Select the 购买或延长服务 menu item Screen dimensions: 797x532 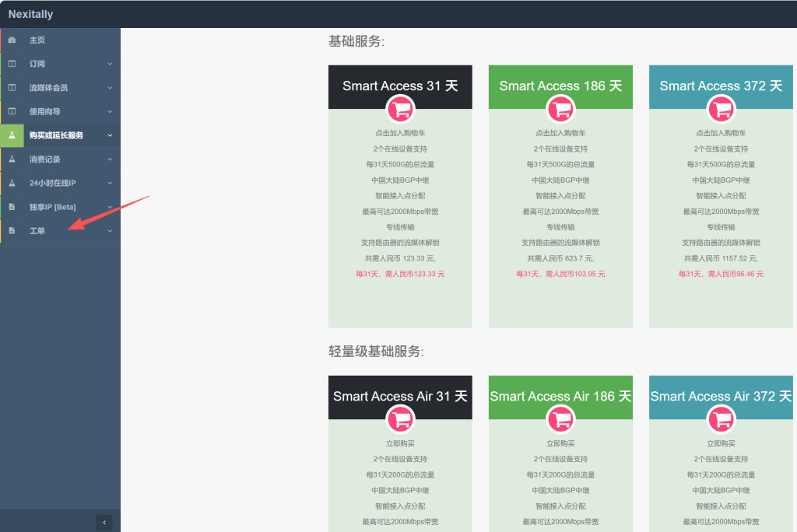(61, 135)
